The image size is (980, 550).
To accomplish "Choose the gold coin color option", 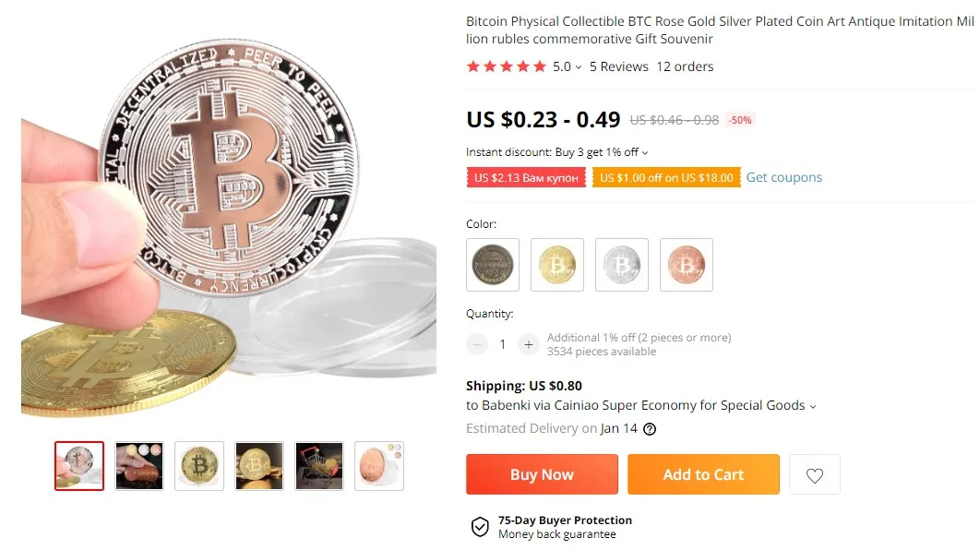I will 557,265.
